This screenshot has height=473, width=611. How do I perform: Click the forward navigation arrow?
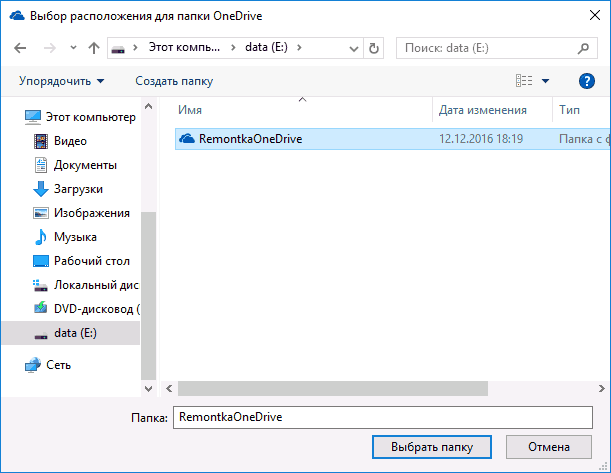(49, 48)
